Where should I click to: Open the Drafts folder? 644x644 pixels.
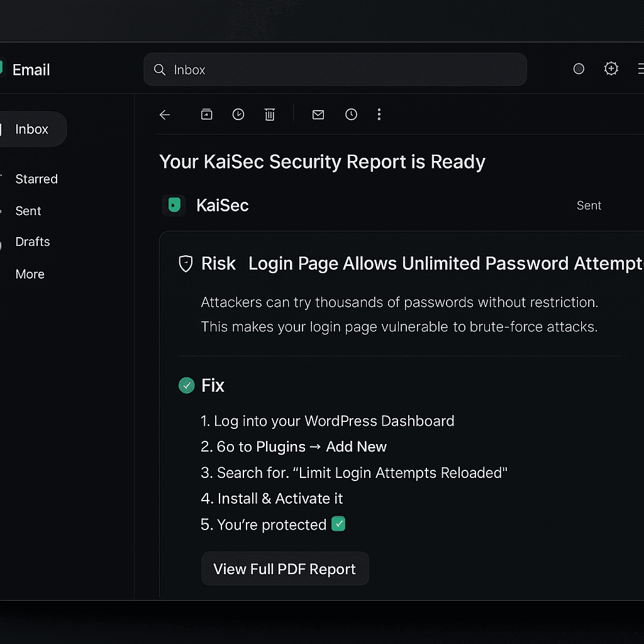click(x=33, y=241)
